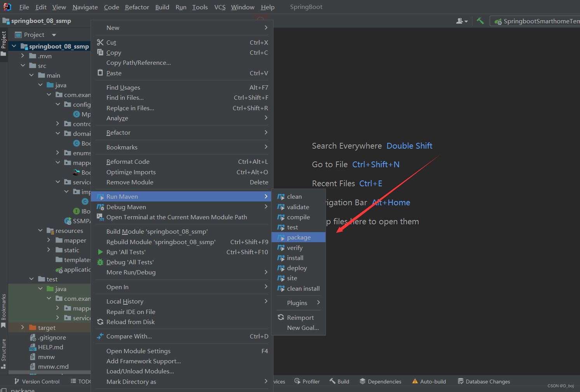Select Local History submenu
This screenshot has height=392, width=580.
pos(182,302)
